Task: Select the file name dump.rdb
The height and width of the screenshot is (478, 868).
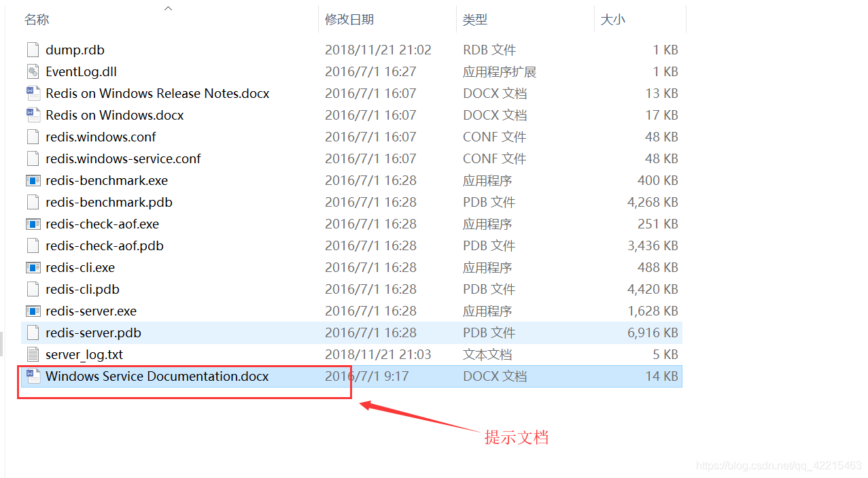Action: coord(75,50)
